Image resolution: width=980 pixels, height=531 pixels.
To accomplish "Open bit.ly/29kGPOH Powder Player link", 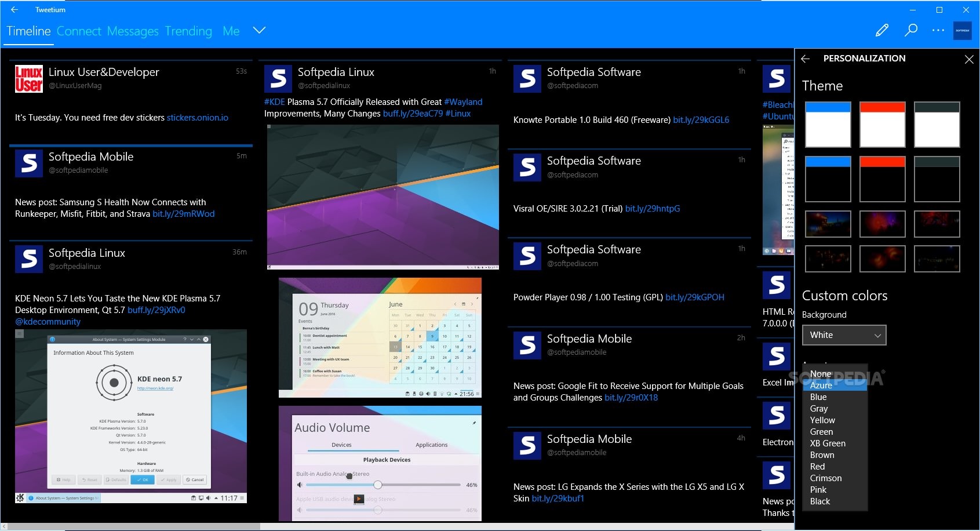I will point(695,297).
